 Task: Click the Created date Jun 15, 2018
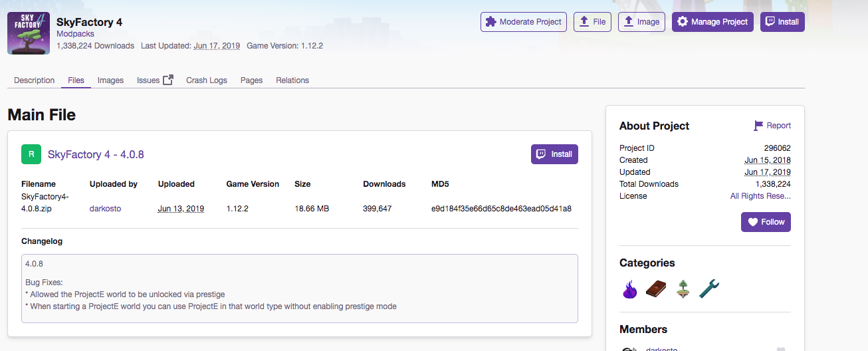point(768,160)
